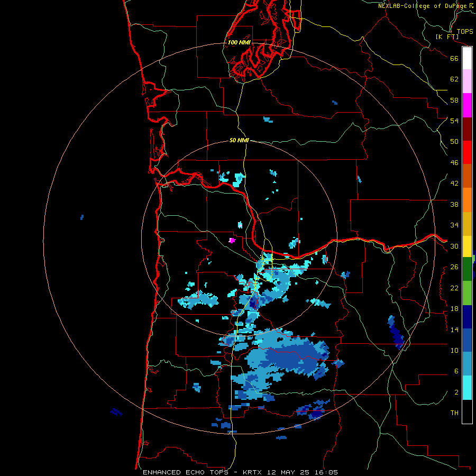
Task: Click the white swatch above 66 in the legend
Action: click(x=467, y=58)
